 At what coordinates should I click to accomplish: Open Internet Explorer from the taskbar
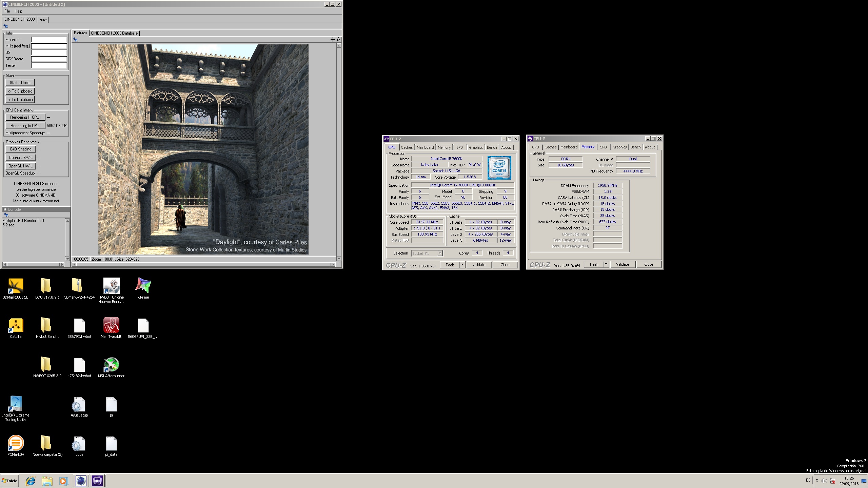pyautogui.click(x=31, y=481)
